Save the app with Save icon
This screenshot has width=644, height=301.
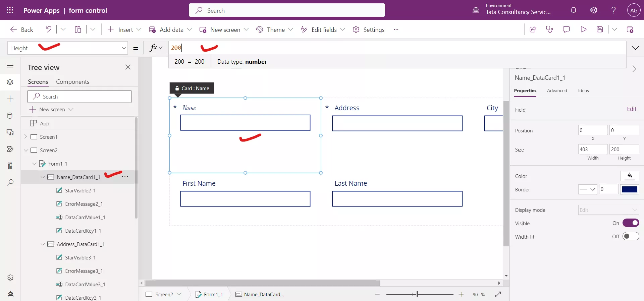(x=600, y=29)
